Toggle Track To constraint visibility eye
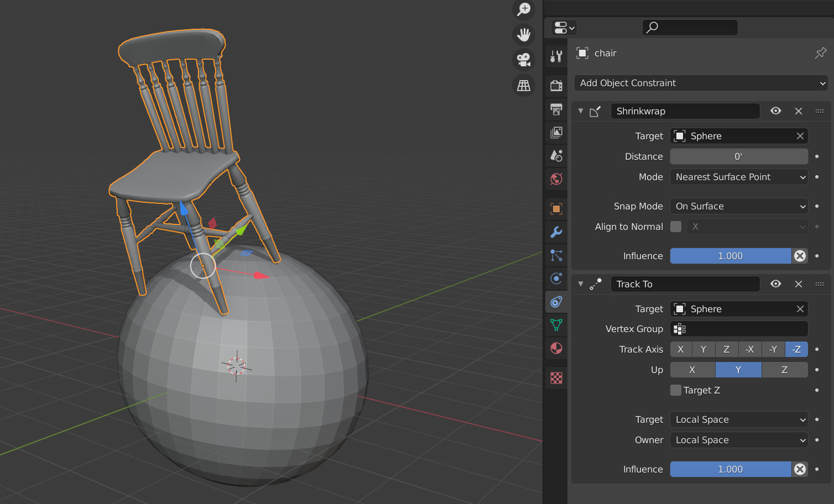The height and width of the screenshot is (504, 834). click(x=775, y=284)
